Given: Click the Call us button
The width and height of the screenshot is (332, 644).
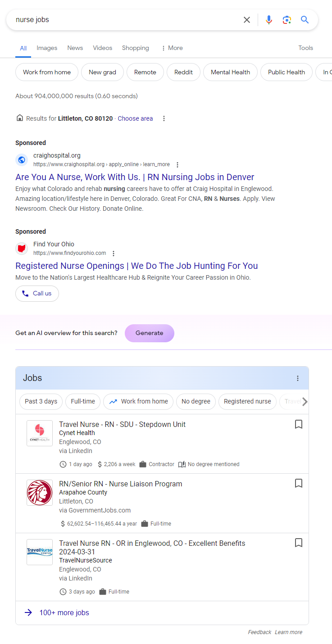Looking at the screenshot, I should point(37,293).
